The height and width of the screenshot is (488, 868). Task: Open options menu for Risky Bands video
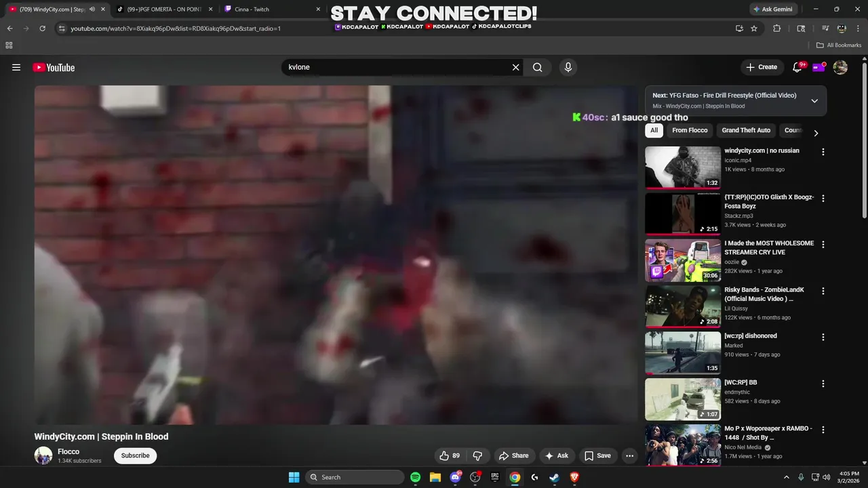tap(823, 291)
